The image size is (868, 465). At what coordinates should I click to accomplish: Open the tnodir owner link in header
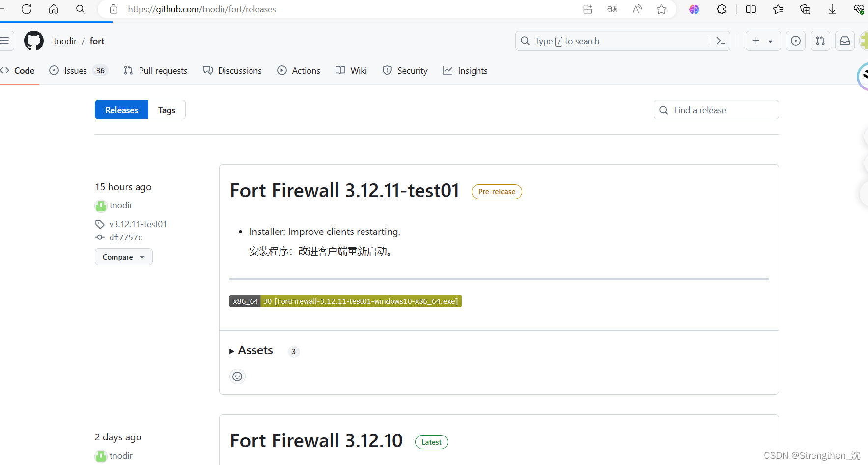[65, 41]
